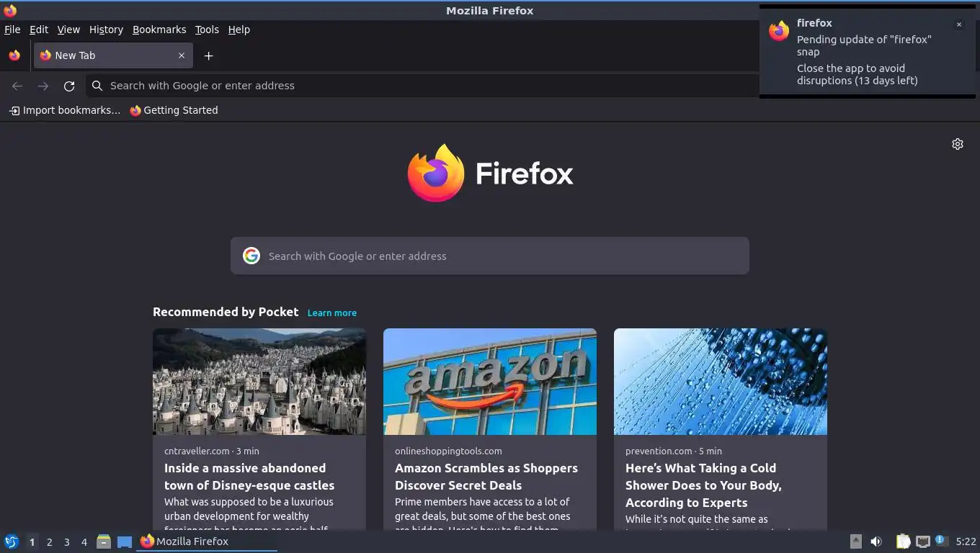Open abandoned castles town thumbnail
The image size is (980, 553).
259,382
